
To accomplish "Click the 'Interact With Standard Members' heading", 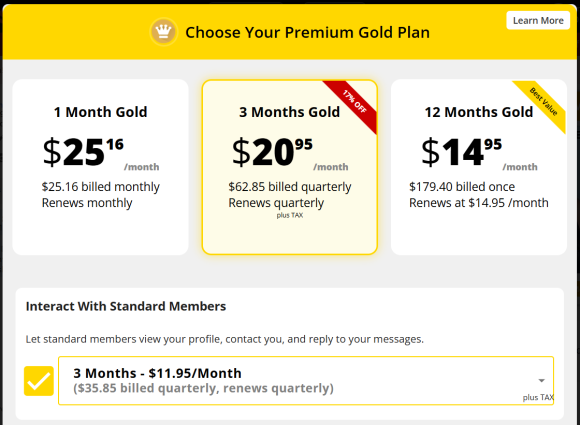I will pyautogui.click(x=126, y=306).
